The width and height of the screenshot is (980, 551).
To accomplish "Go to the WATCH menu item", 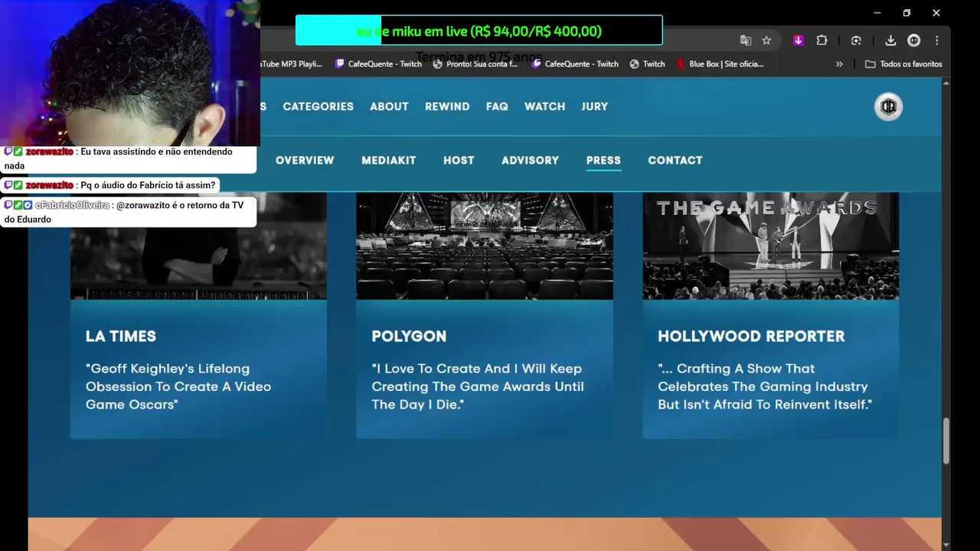I will [x=544, y=106].
